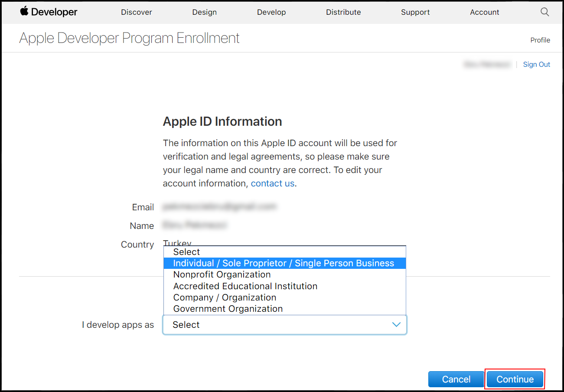
Task: Select Individual / Sole Proprietor option
Action: [x=284, y=263]
